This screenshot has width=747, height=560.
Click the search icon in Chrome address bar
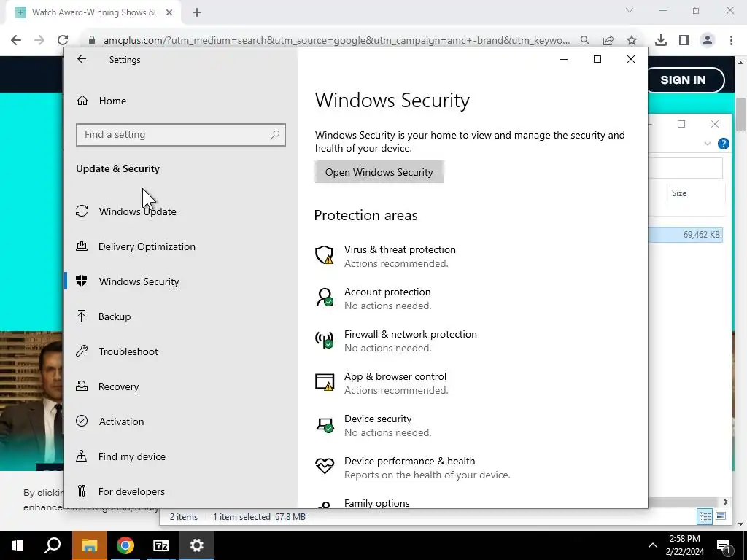coord(585,40)
